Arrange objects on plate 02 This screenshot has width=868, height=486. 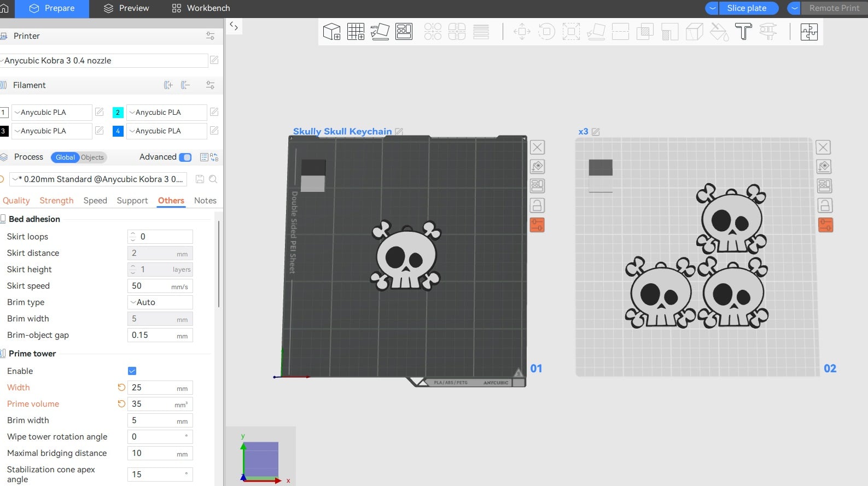point(825,186)
